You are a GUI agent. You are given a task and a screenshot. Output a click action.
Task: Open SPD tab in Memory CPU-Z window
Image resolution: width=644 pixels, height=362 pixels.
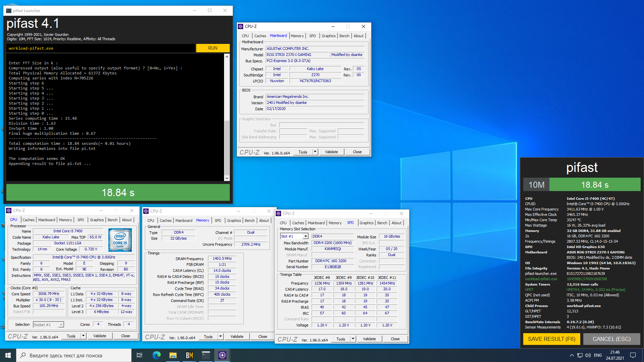[218, 221]
